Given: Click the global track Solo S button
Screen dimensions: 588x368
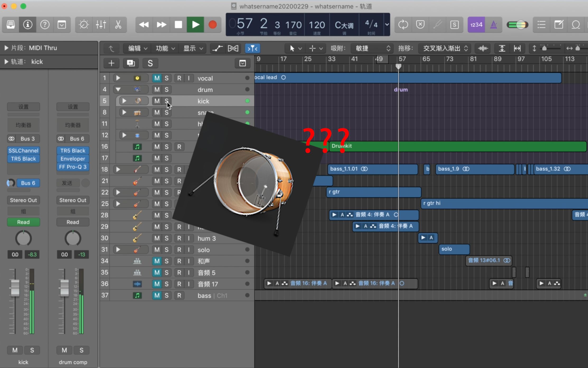Looking at the screenshot, I should (150, 63).
